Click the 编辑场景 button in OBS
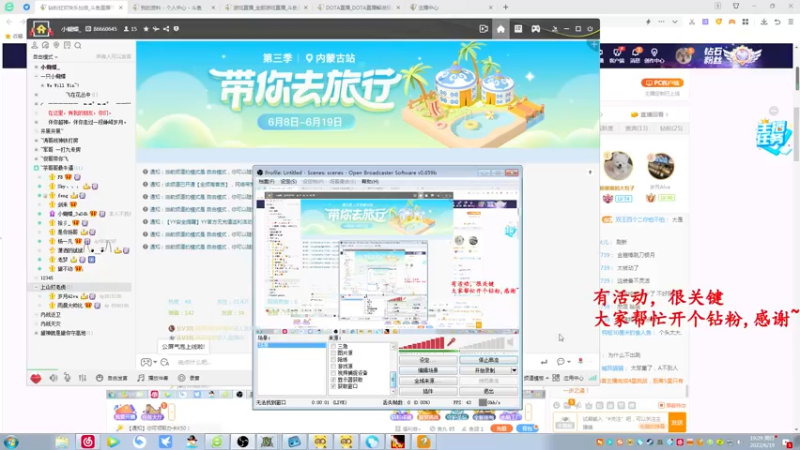The width and height of the screenshot is (800, 450). (428, 370)
